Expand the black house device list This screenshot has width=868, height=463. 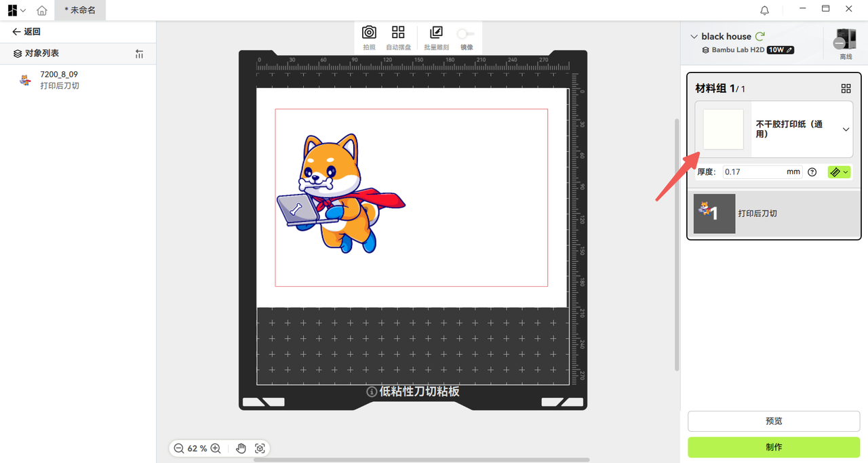(x=694, y=37)
